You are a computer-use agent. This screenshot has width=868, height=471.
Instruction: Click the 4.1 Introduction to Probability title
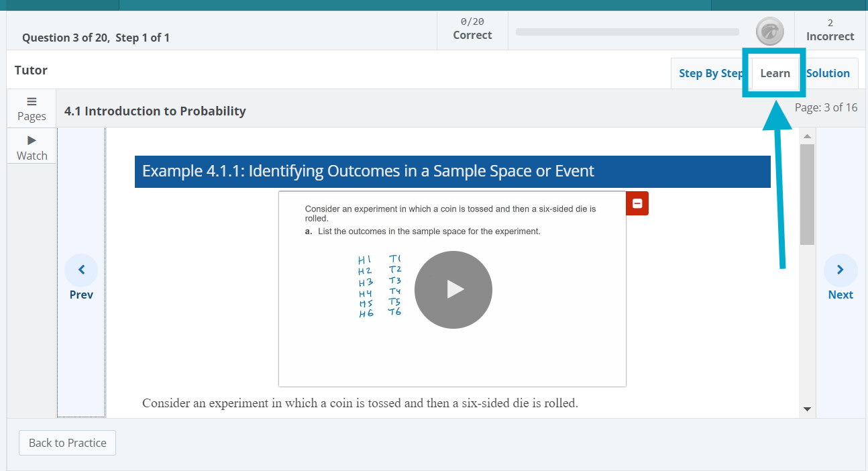[x=155, y=111]
